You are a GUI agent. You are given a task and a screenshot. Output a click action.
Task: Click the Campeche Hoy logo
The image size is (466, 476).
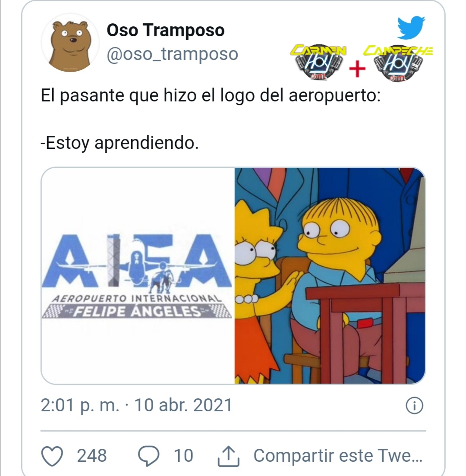click(x=398, y=63)
